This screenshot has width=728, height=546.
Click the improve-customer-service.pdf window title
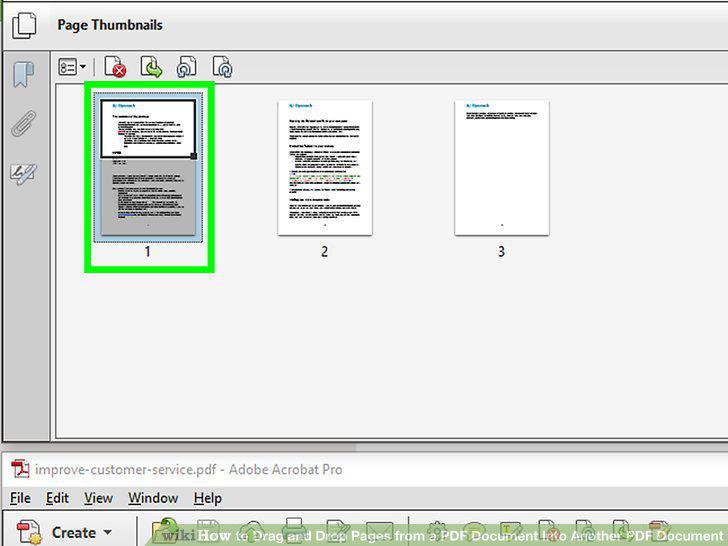pos(189,469)
